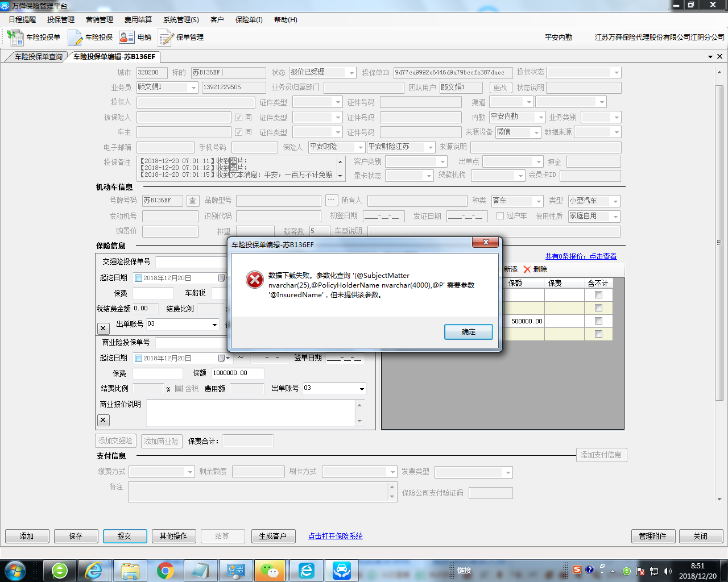Screen dimensions: 728x582
Task: Click the 投保备注 notes scrollbar
Action: tap(341, 168)
